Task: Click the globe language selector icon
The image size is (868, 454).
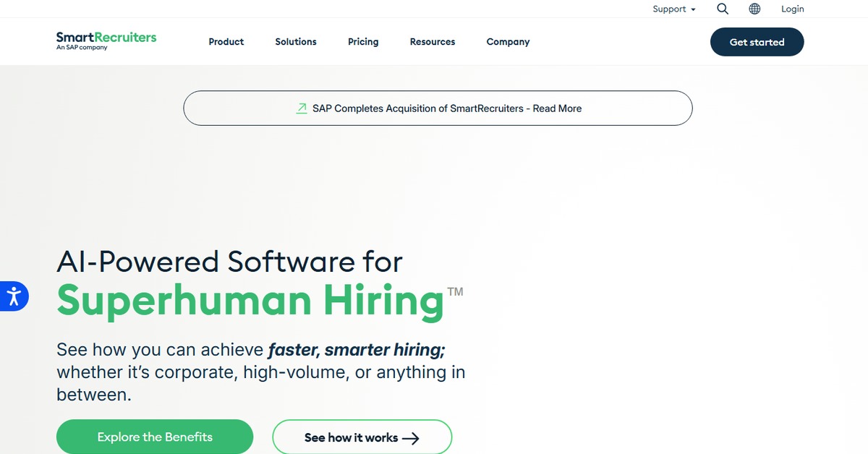Action: click(x=754, y=9)
